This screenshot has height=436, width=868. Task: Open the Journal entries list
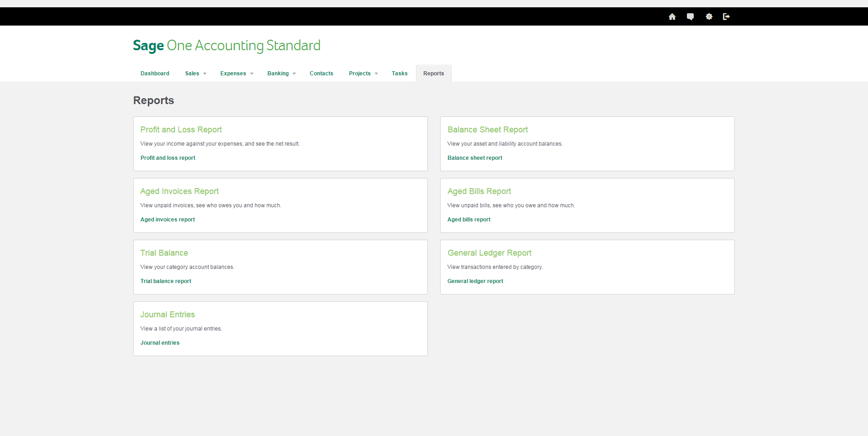160,342
